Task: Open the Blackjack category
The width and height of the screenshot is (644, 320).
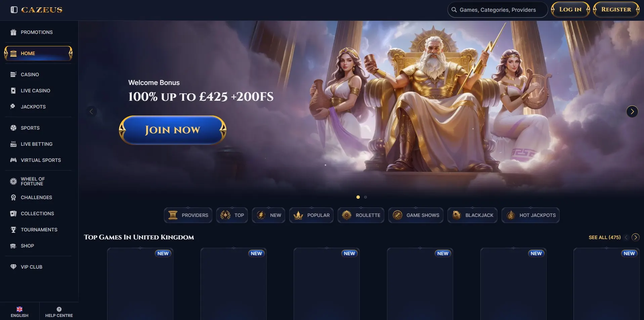Action: (x=472, y=215)
